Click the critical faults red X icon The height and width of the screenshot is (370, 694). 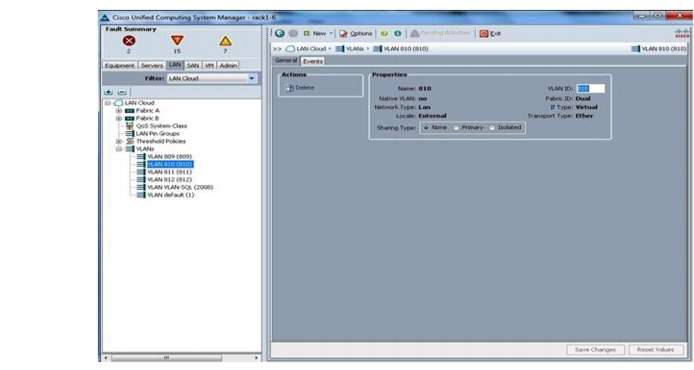(129, 41)
